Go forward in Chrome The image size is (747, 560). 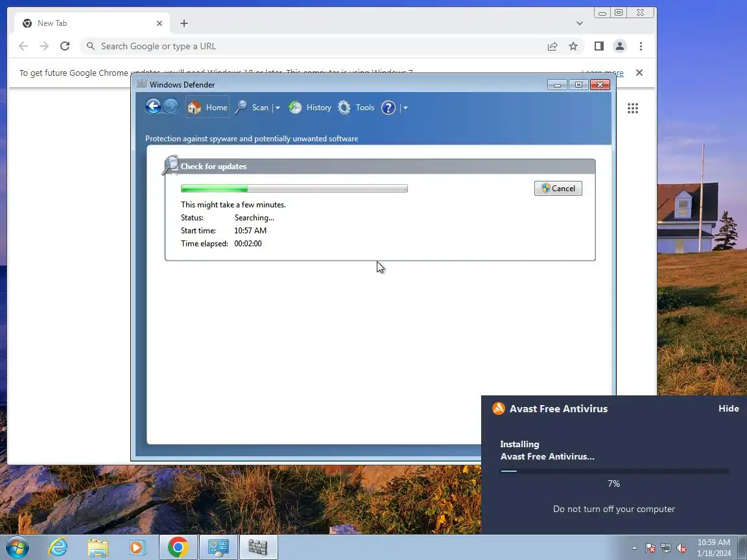pyautogui.click(x=44, y=46)
